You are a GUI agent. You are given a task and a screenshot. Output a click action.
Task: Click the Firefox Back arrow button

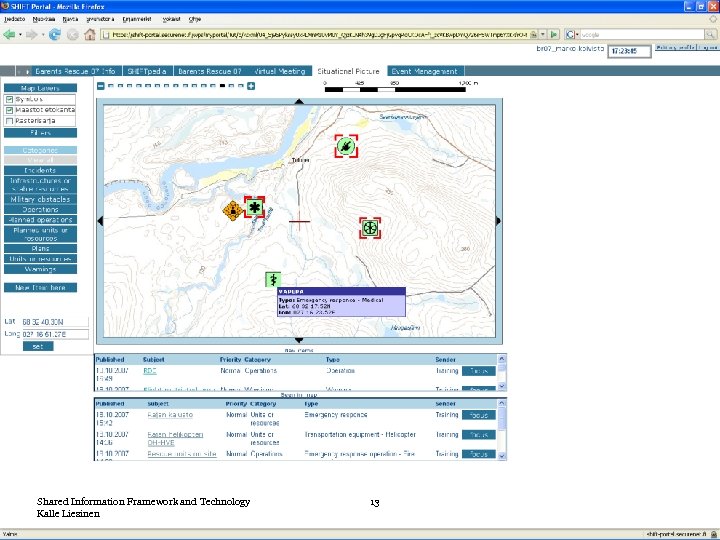9,34
